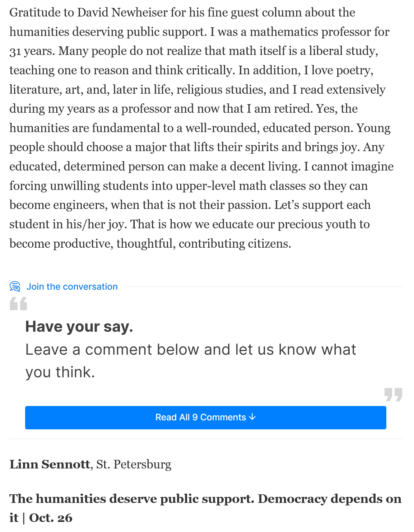The image size is (414, 532).
Task: Click the words 31 years in letter
Action: 32,51
